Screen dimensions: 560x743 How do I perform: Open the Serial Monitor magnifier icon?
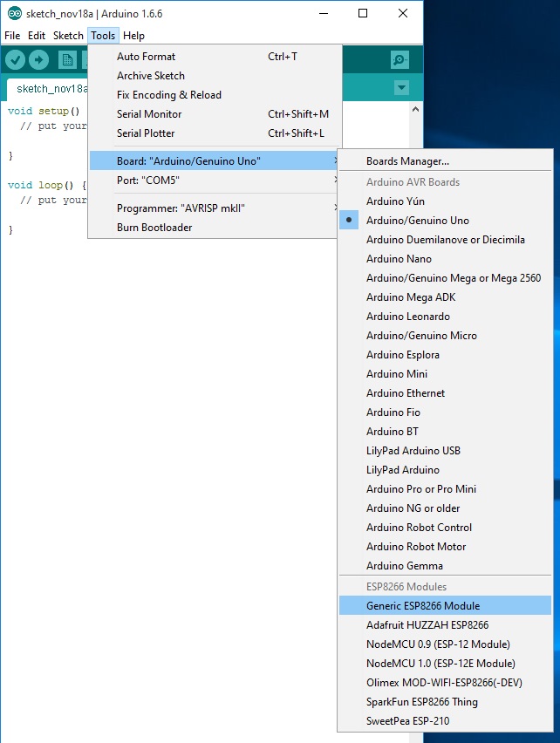click(x=400, y=59)
